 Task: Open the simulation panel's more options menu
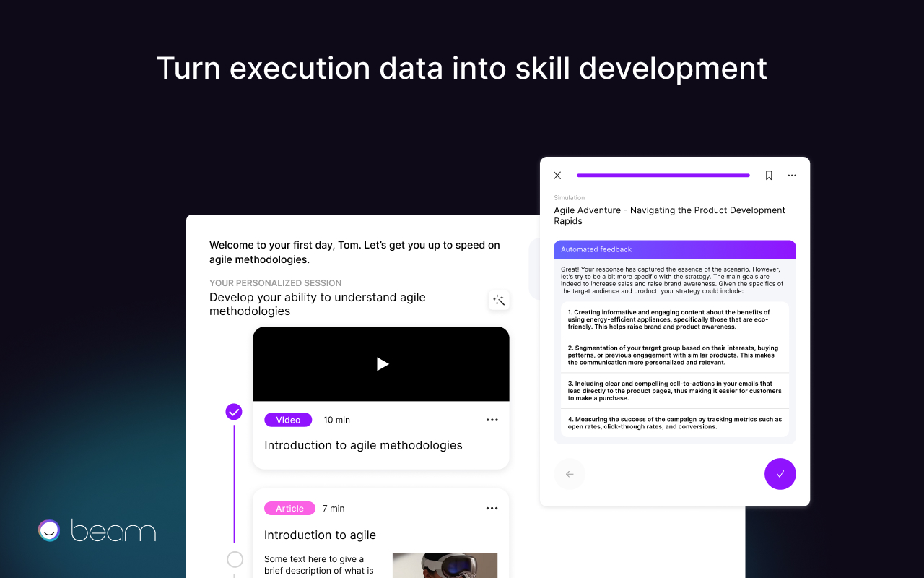coord(792,176)
